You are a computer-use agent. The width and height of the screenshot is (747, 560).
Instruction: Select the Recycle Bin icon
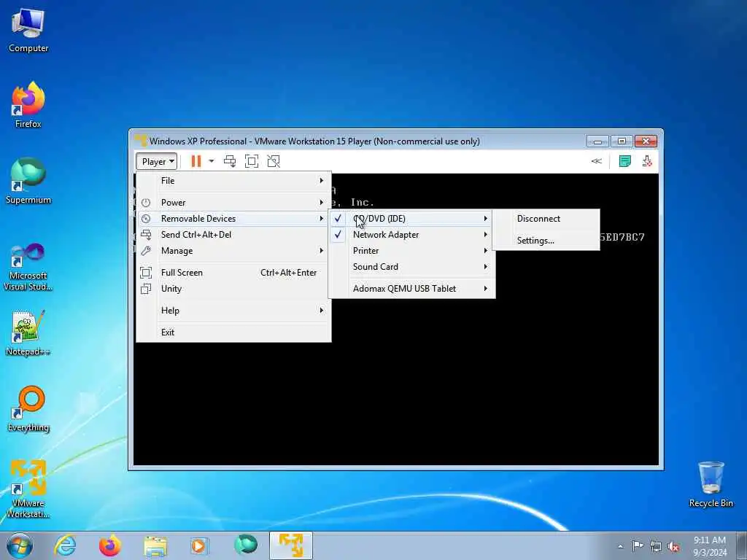point(711,484)
